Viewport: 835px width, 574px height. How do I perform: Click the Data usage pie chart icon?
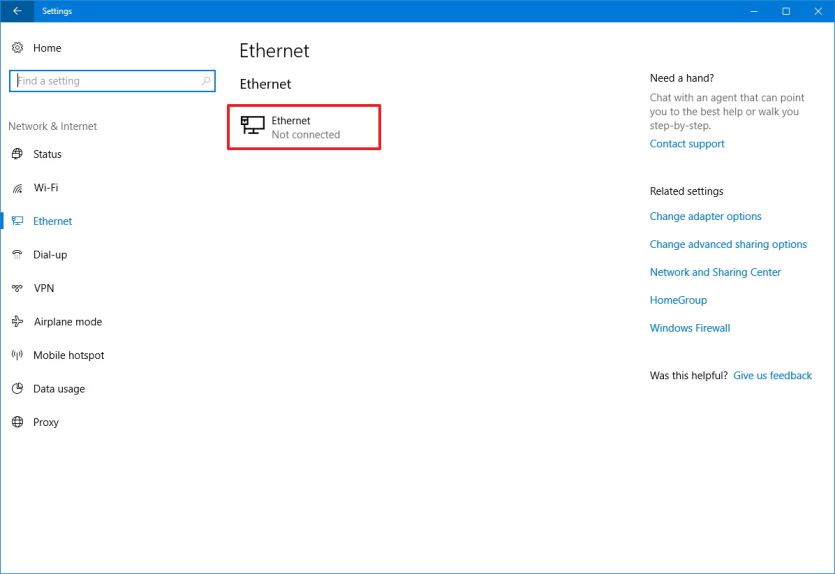tap(17, 389)
